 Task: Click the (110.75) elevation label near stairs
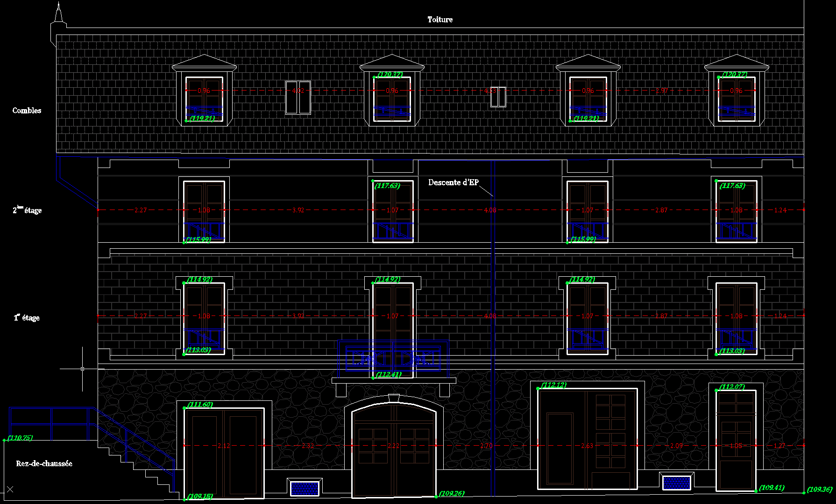(x=20, y=438)
